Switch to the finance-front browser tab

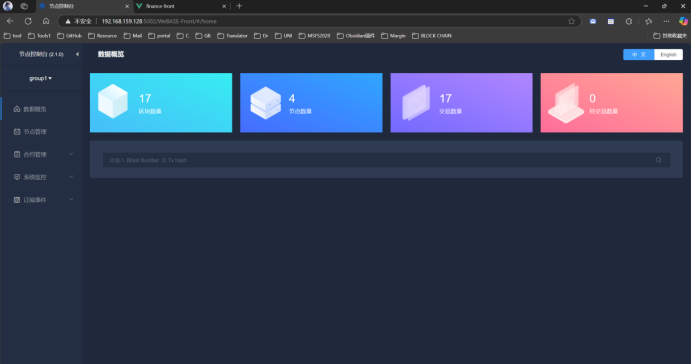click(x=181, y=6)
